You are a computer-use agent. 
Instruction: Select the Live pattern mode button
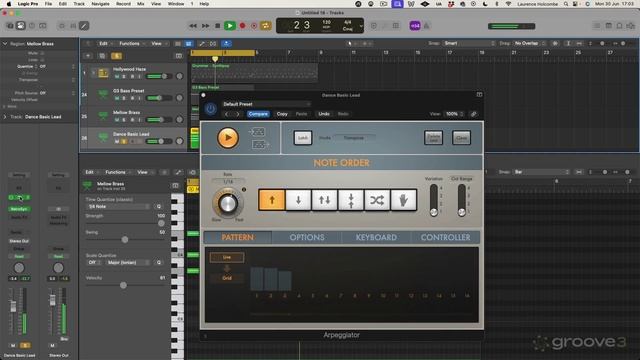[x=227, y=258]
